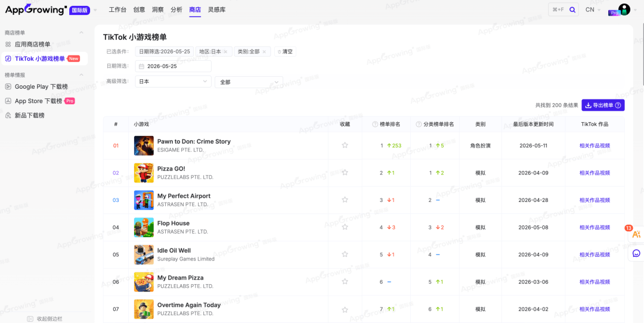Open 相关作品视频 for My Dream Pizza
This screenshot has width=644, height=323.
[595, 282]
